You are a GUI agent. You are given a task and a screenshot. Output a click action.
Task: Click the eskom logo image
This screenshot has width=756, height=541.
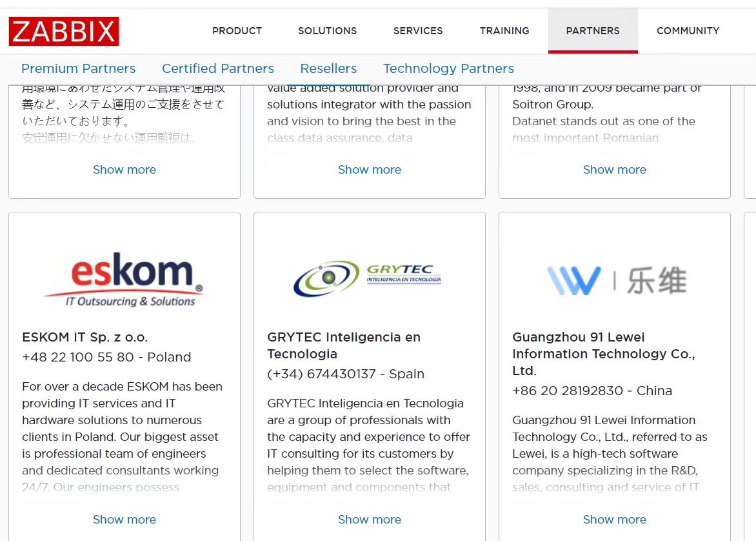pos(124,280)
